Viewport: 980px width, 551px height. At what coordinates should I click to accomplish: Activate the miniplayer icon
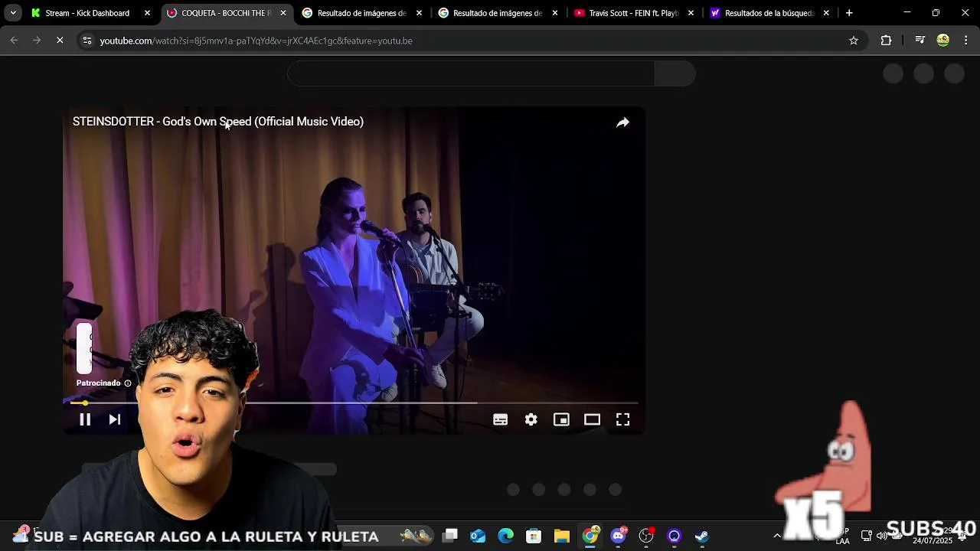tap(561, 419)
